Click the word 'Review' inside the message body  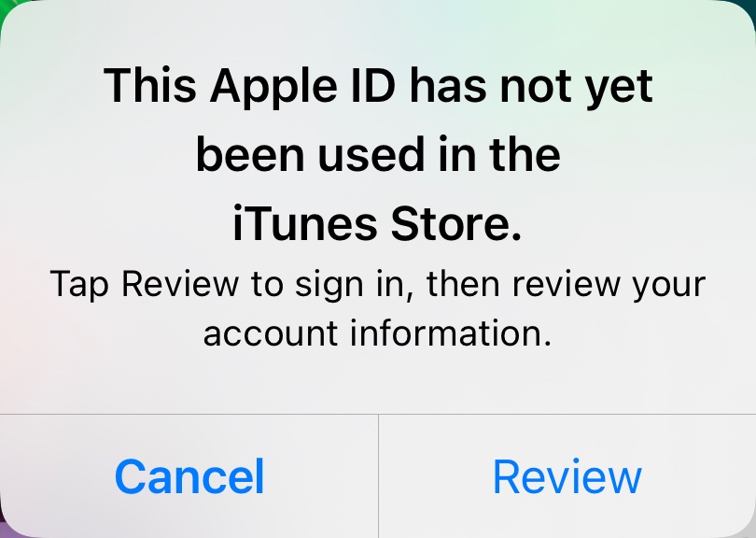(x=180, y=284)
